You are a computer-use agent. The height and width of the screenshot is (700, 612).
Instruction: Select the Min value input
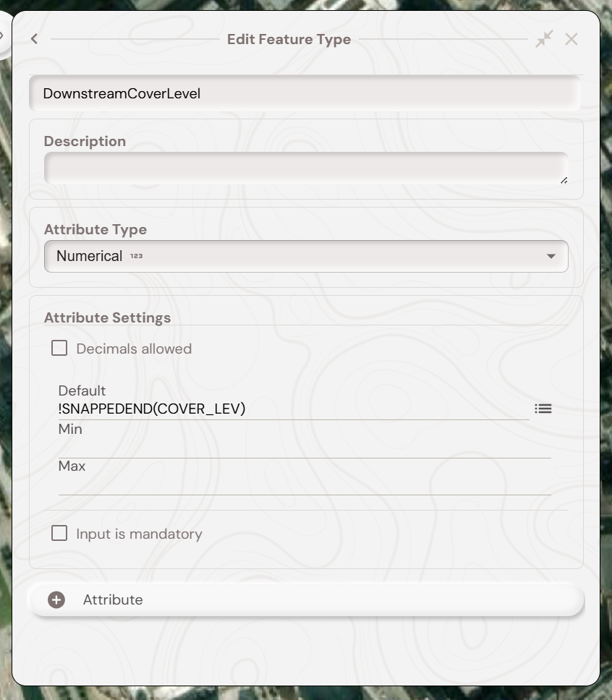pos(304,448)
